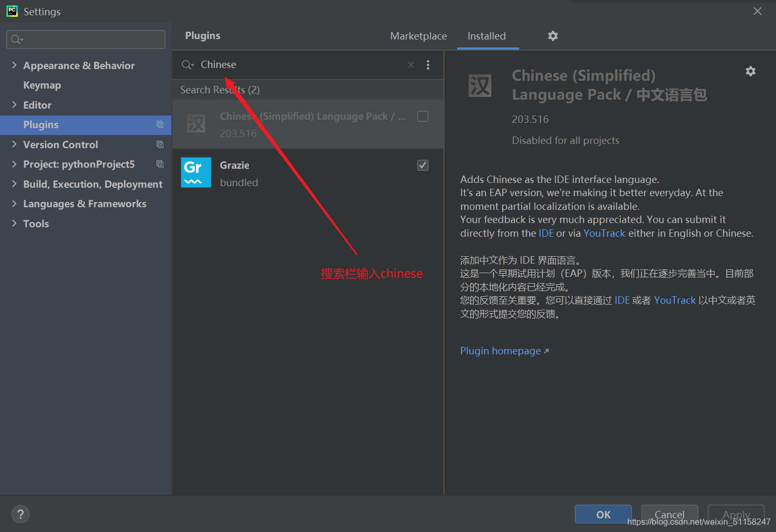Expand Languages & Frameworks section
Viewport: 776px width, 532px height.
14,204
